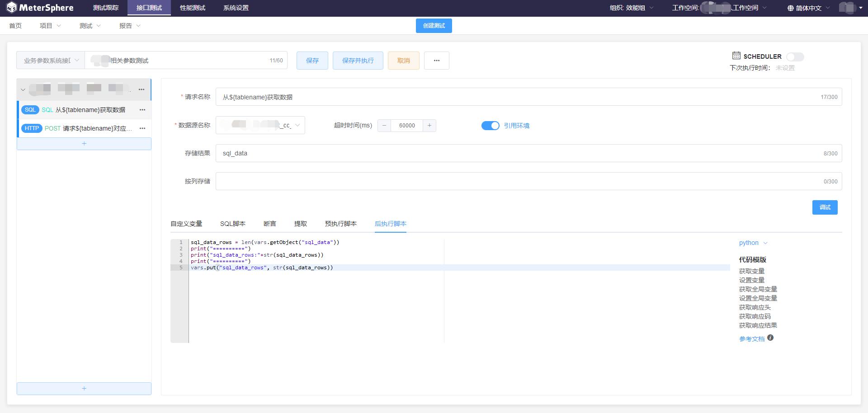
Task: Click the 存储结果 input containing sql_data
Action: [x=529, y=153]
